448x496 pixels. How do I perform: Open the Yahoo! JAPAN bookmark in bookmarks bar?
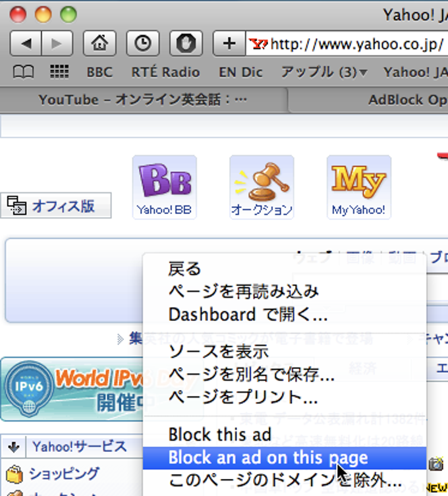(x=416, y=72)
